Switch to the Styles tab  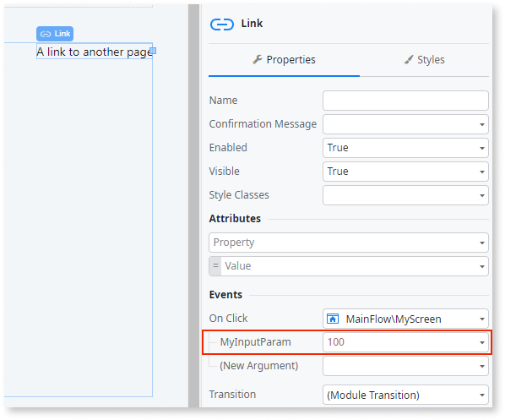click(x=424, y=60)
